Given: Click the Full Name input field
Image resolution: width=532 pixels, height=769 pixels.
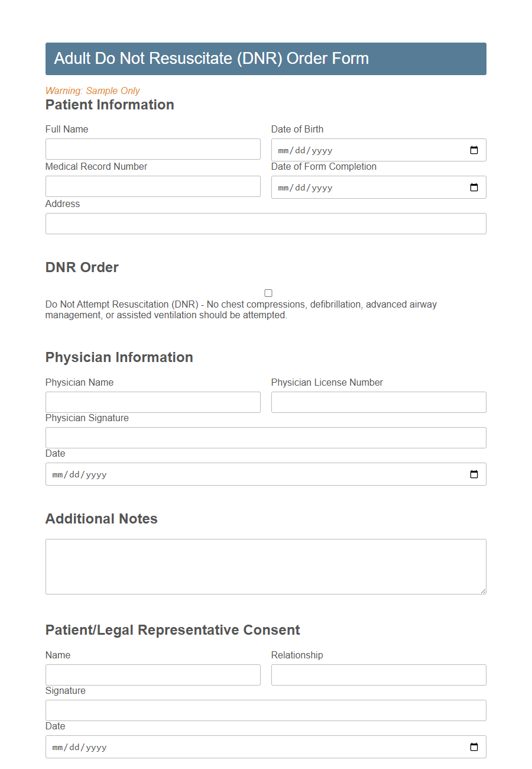Looking at the screenshot, I should (x=153, y=148).
